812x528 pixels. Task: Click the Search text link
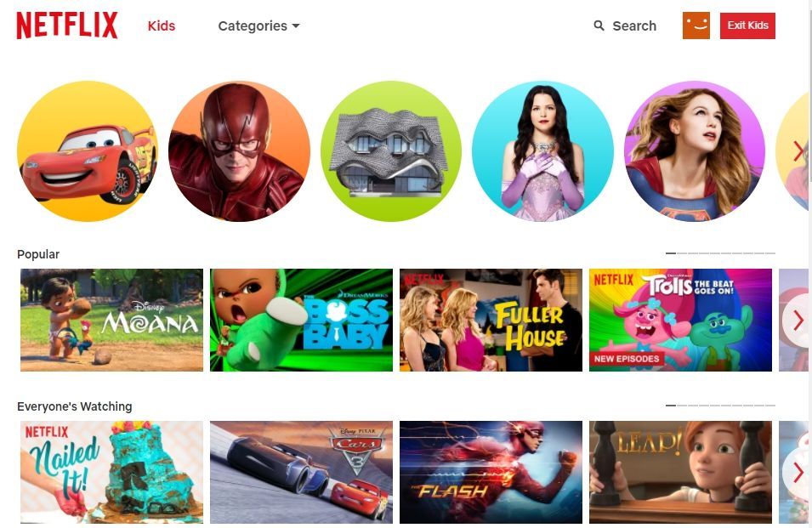[x=634, y=26]
